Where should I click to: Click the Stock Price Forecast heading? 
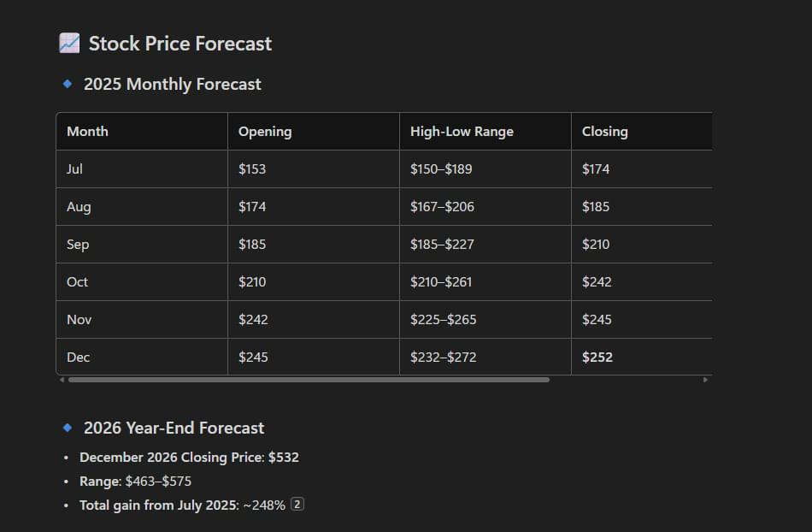pyautogui.click(x=179, y=44)
